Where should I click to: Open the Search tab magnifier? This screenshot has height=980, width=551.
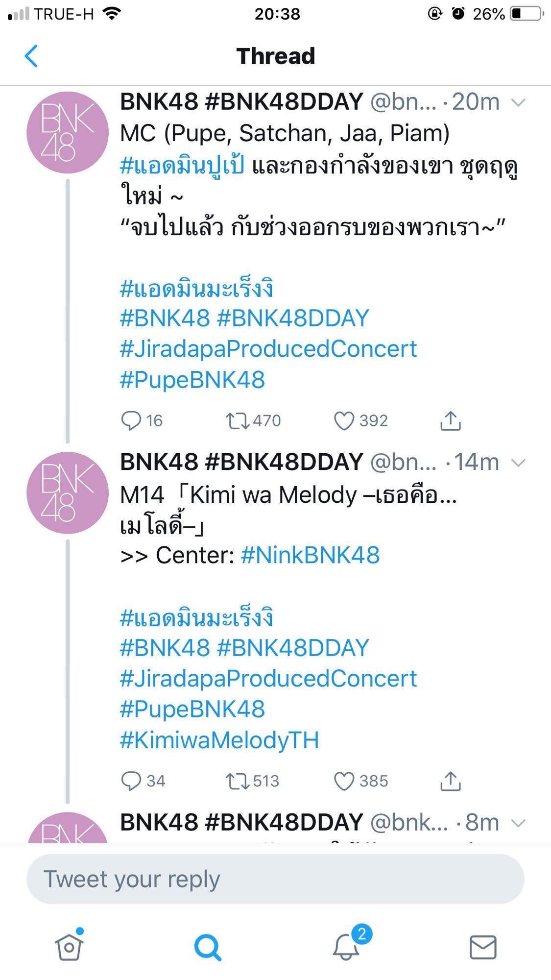pyautogui.click(x=208, y=947)
